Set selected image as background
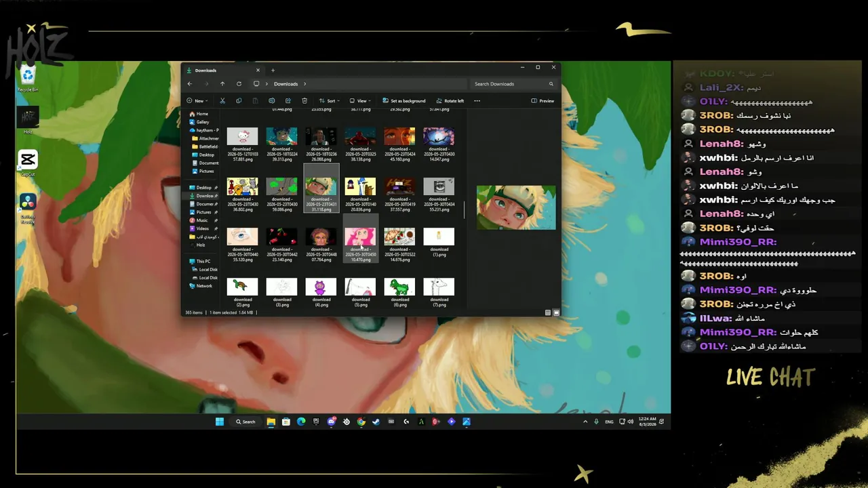Screen dimensions: 868x488 click(404, 101)
